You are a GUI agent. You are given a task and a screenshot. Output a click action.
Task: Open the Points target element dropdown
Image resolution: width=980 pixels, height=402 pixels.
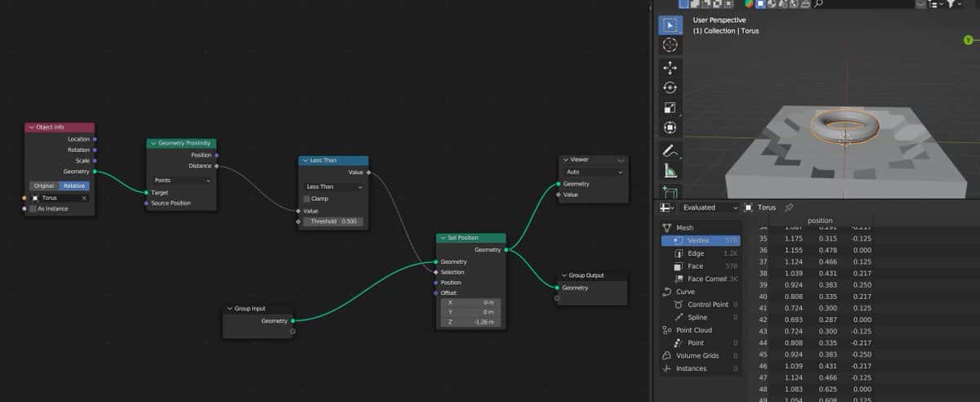(x=181, y=180)
